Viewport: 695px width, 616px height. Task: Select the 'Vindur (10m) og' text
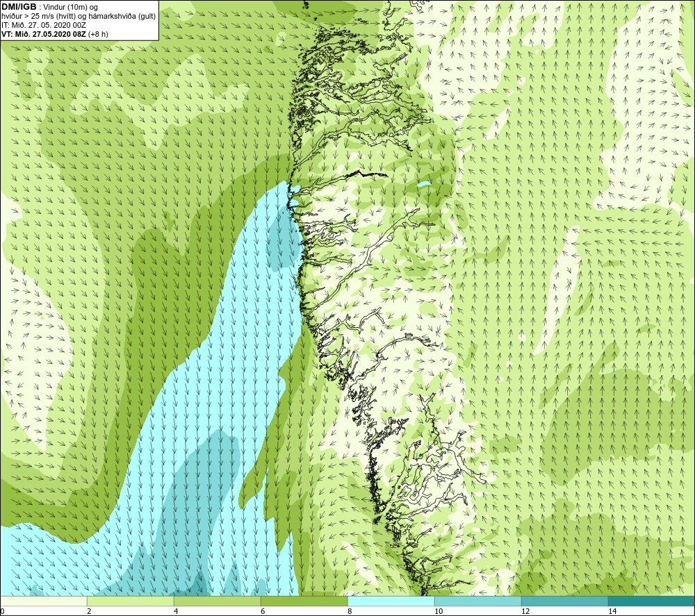[x=70, y=8]
